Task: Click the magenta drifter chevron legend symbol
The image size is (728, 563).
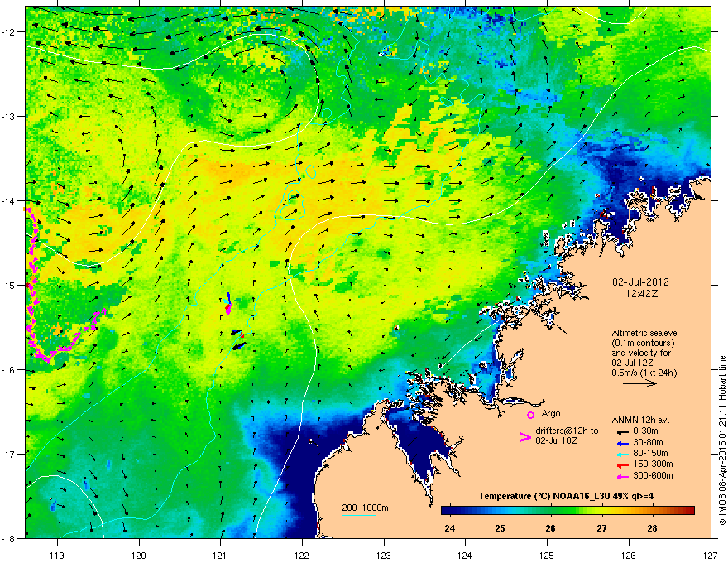Action: [524, 437]
